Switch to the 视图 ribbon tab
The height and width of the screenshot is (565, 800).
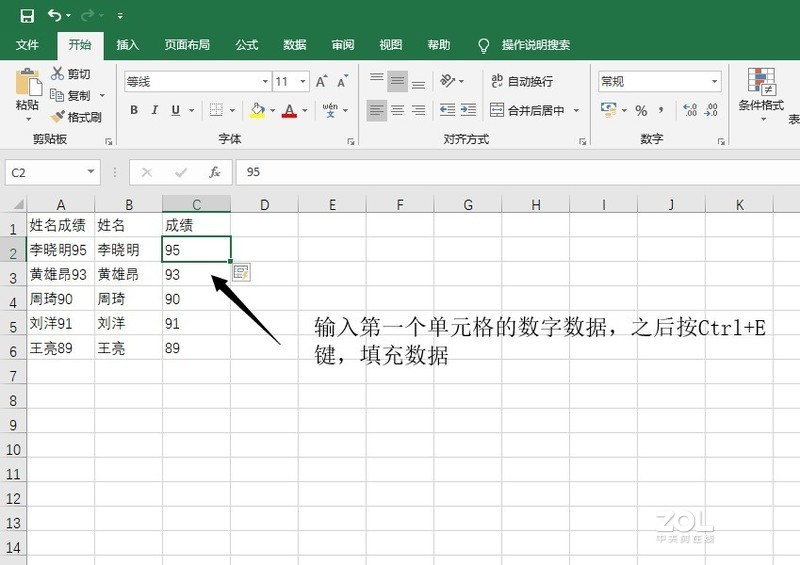coord(391,45)
